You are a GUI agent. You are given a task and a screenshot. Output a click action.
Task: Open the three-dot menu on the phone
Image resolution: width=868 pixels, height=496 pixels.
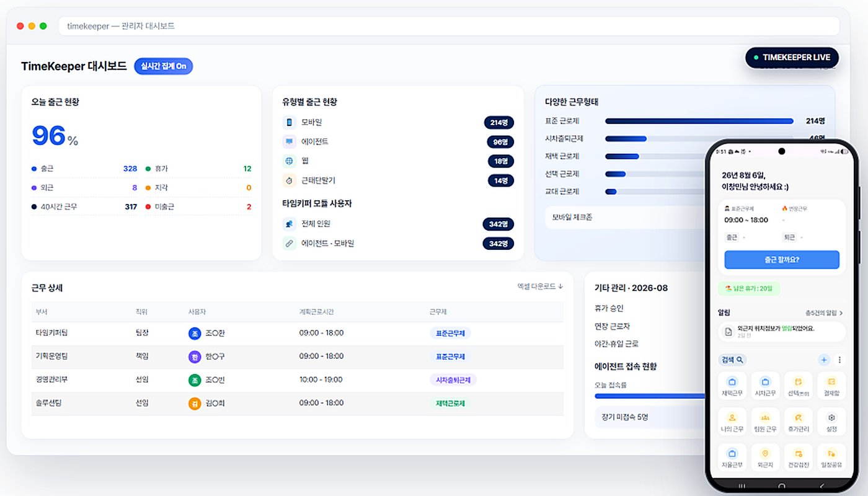[839, 360]
